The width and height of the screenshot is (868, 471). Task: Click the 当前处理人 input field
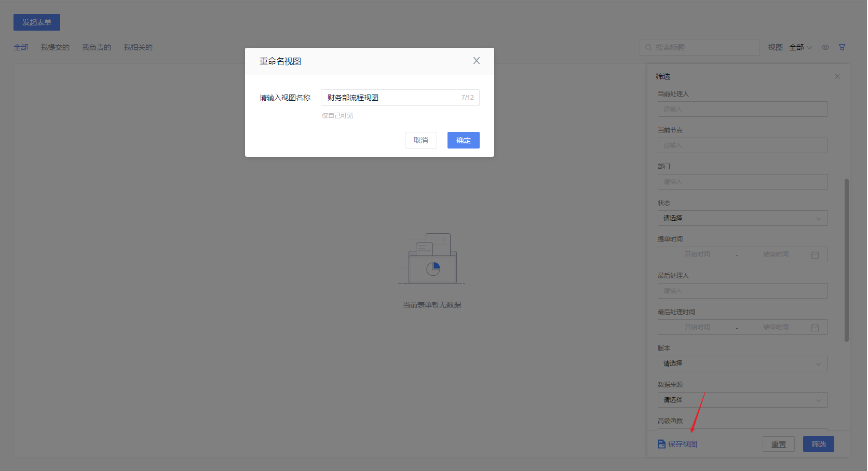pos(742,109)
